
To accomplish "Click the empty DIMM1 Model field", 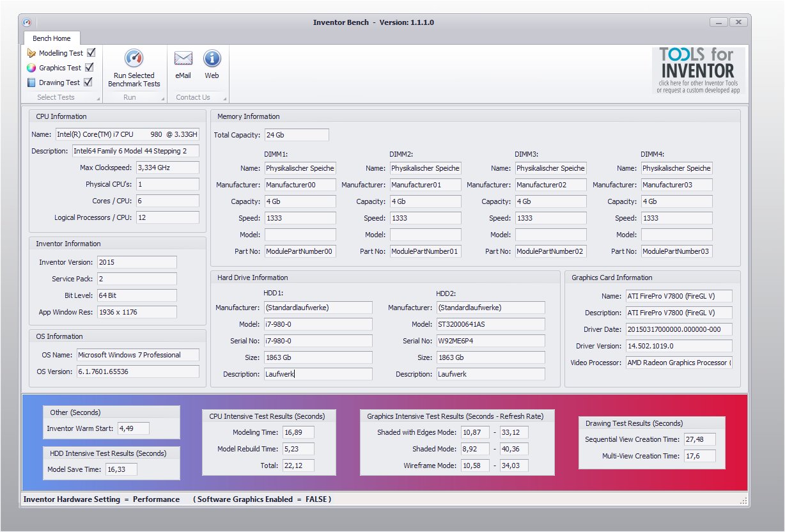I will 300,235.
